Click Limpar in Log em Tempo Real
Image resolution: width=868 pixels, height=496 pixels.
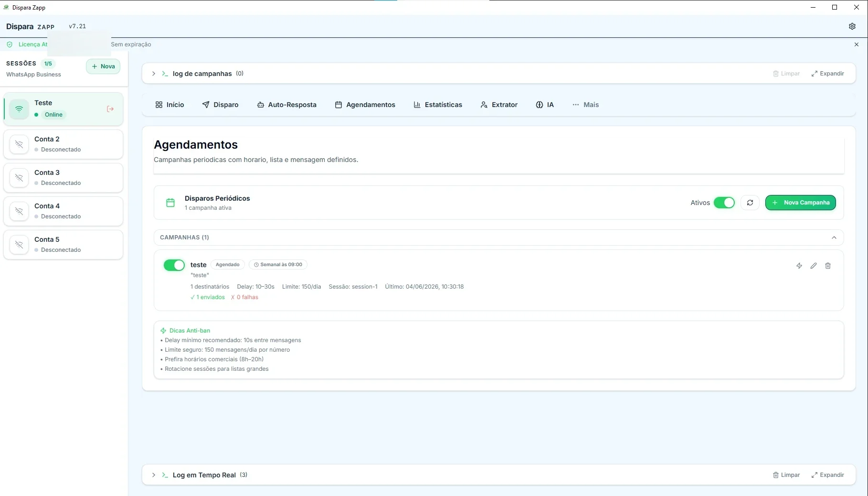click(786, 475)
